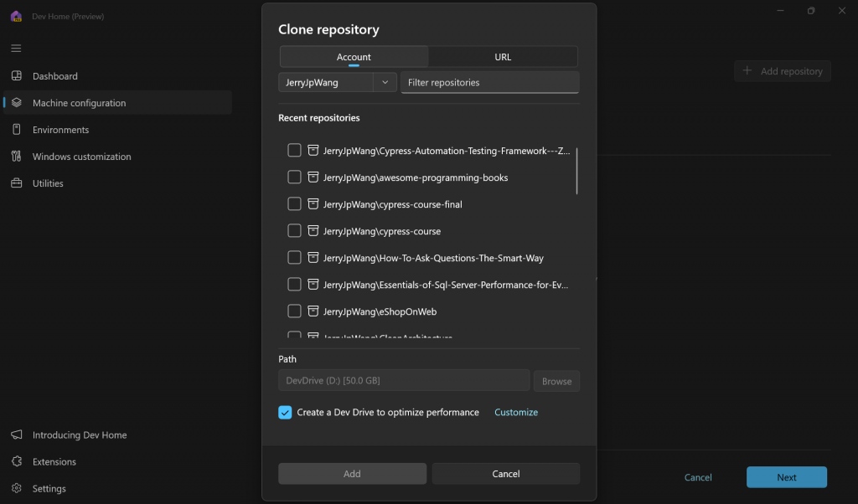Check the Essentials-of-Sql-Server-Performance checkbox
The image size is (858, 504).
pyautogui.click(x=294, y=284)
